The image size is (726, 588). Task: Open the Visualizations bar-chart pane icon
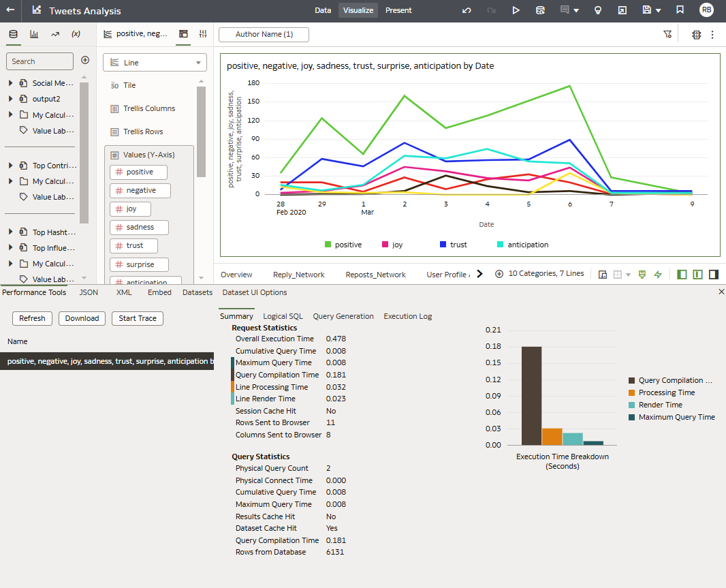coord(34,34)
